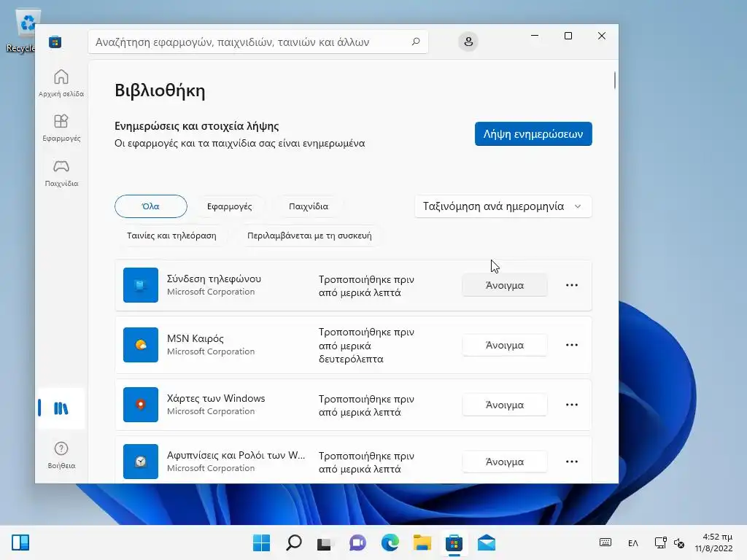Open the Αρχική σελίδα home section
The height and width of the screenshot is (560, 747).
[x=61, y=83]
